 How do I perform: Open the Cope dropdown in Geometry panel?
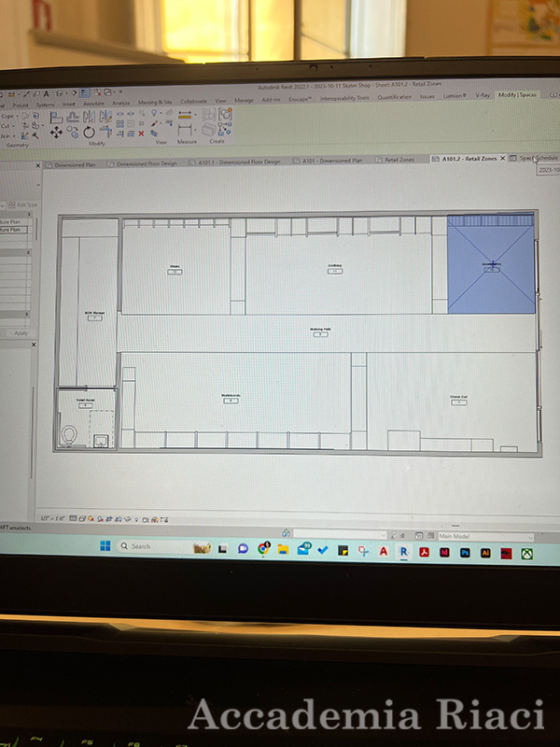[10, 116]
